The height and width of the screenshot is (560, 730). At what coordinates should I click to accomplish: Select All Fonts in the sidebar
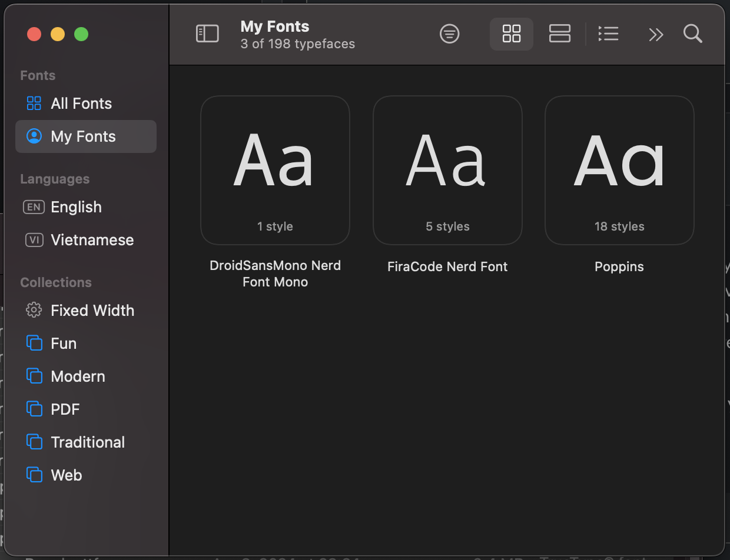(86, 104)
